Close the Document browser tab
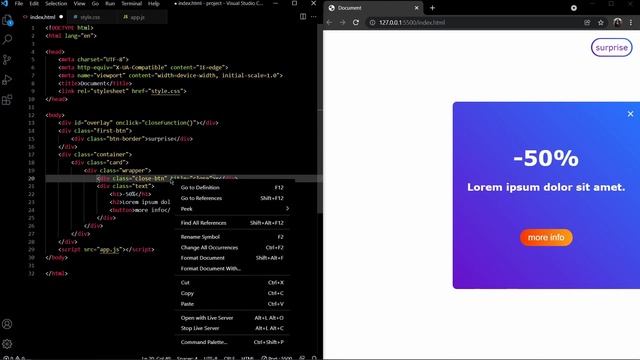Image resolution: width=640 pixels, height=360 pixels. [416, 8]
